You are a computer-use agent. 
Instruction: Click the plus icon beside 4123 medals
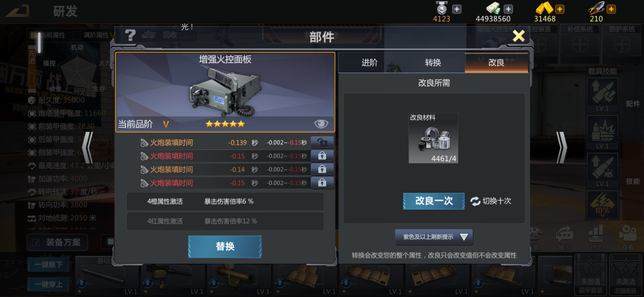click(457, 9)
